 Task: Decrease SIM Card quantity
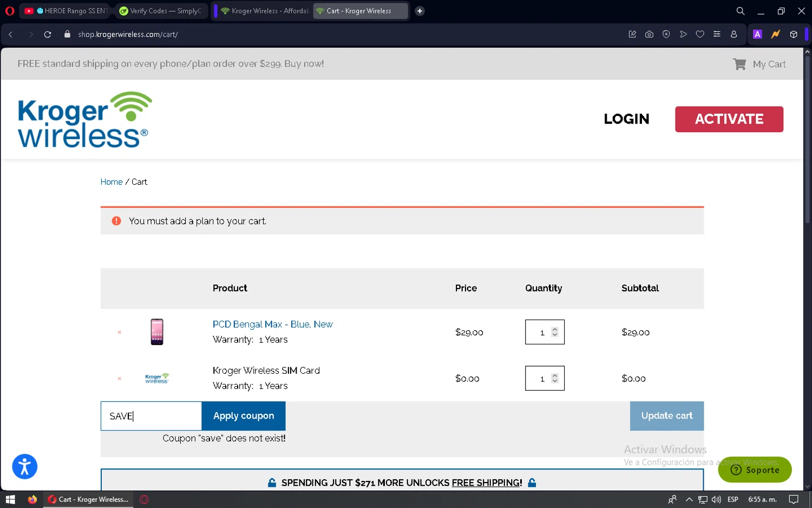pyautogui.click(x=554, y=381)
